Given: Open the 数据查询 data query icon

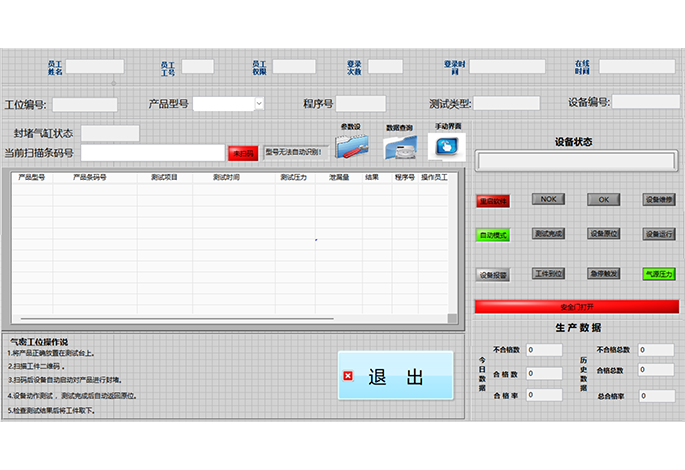Looking at the screenshot, I should 400,147.
